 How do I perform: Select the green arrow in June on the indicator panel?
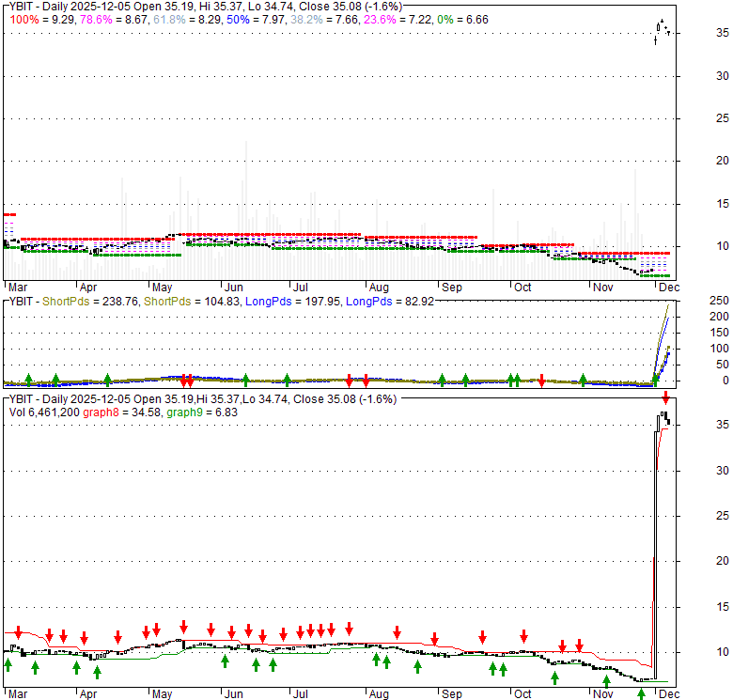[x=246, y=381]
